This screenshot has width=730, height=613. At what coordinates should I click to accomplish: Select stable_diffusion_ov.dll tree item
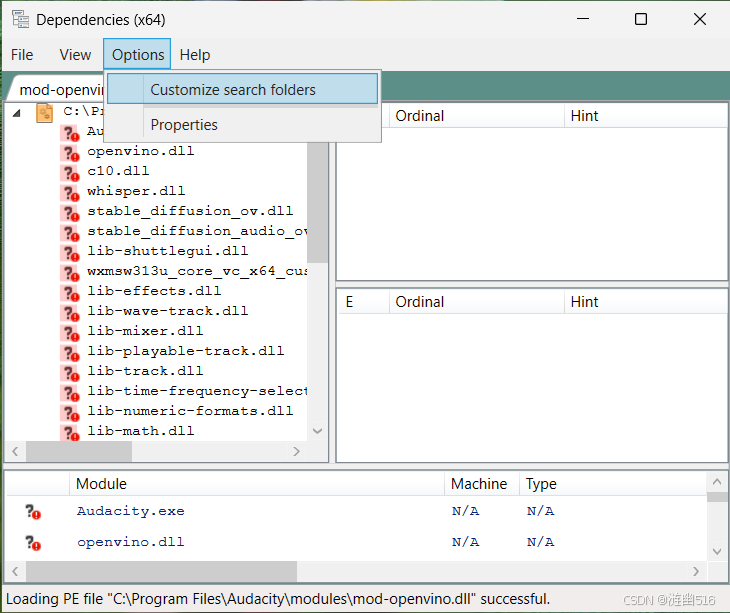190,211
